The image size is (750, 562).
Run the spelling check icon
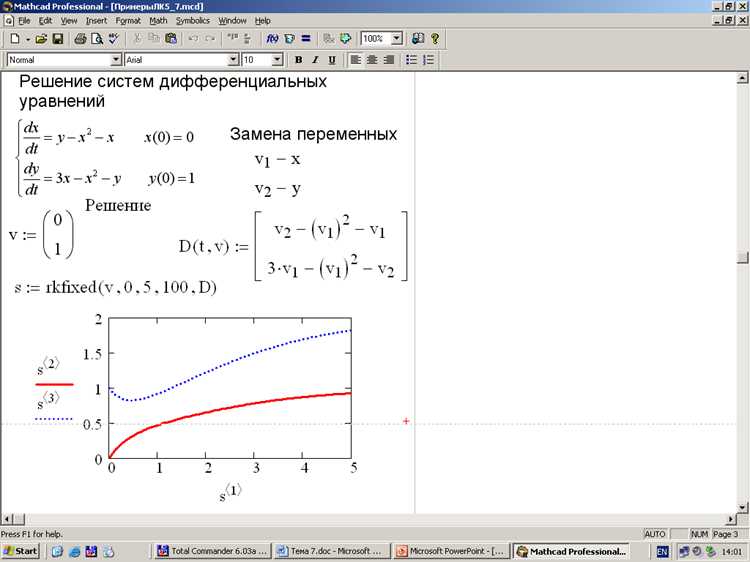[x=113, y=39]
